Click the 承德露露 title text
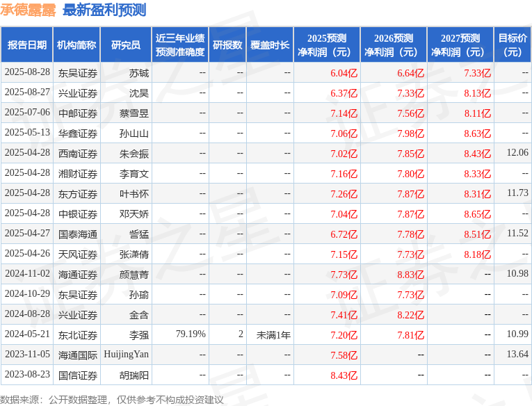Image resolution: width=532 pixels, height=406 pixels. click(28, 10)
